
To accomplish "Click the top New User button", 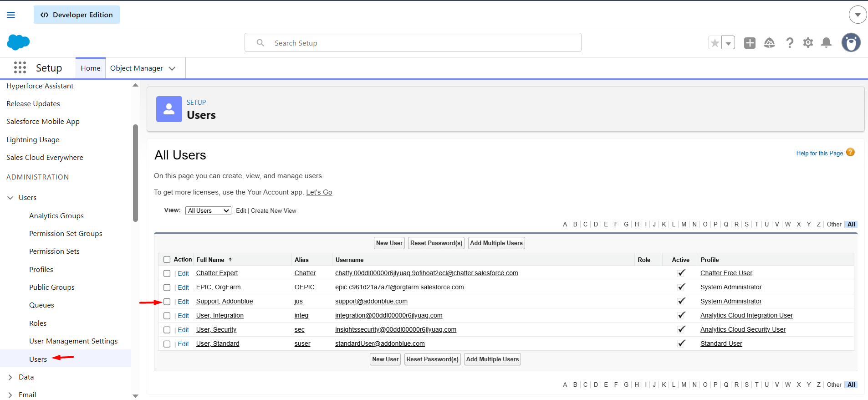I will click(x=389, y=243).
